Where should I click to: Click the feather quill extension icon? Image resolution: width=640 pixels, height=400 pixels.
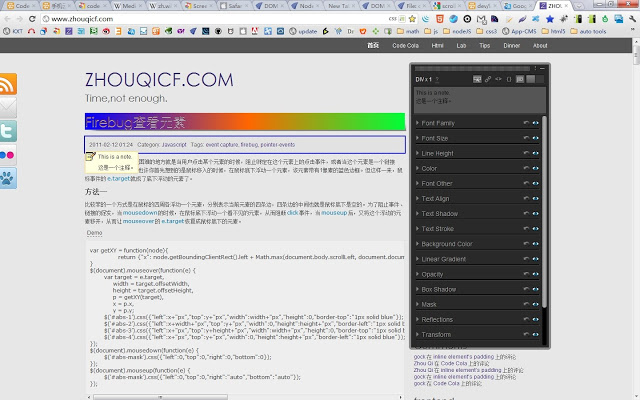click(x=522, y=19)
